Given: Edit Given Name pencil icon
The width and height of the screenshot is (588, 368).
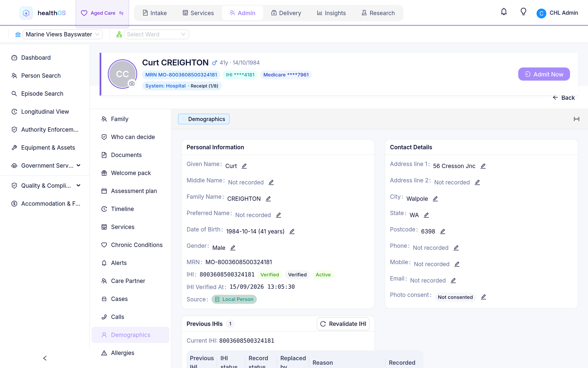Looking at the screenshot, I should (x=244, y=166).
